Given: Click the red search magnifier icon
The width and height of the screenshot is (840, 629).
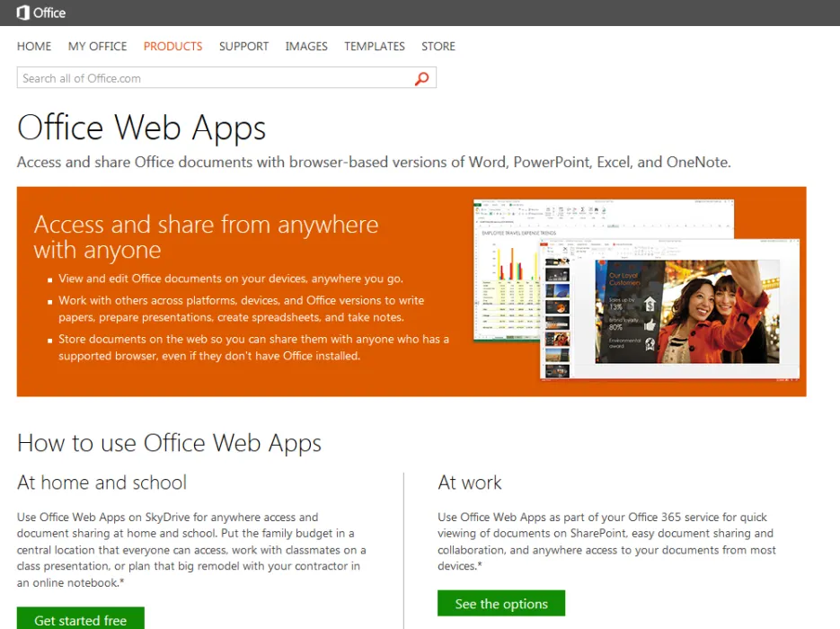Looking at the screenshot, I should tap(421, 78).
